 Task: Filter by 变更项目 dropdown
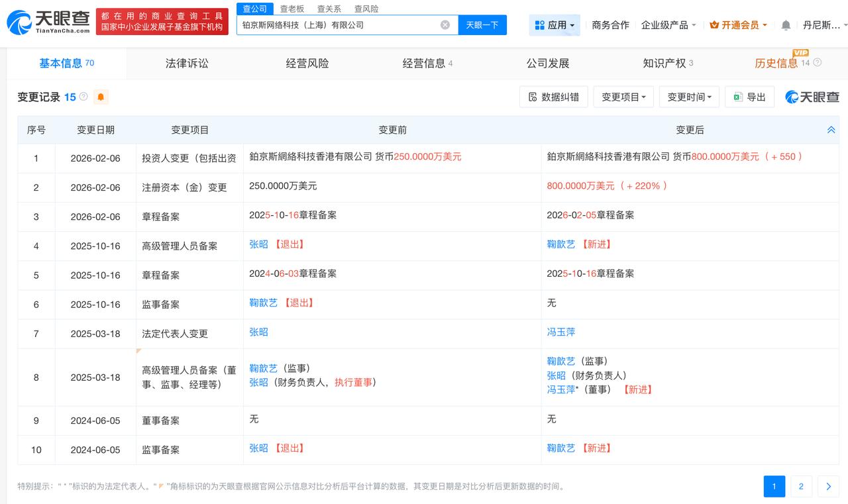tap(623, 97)
